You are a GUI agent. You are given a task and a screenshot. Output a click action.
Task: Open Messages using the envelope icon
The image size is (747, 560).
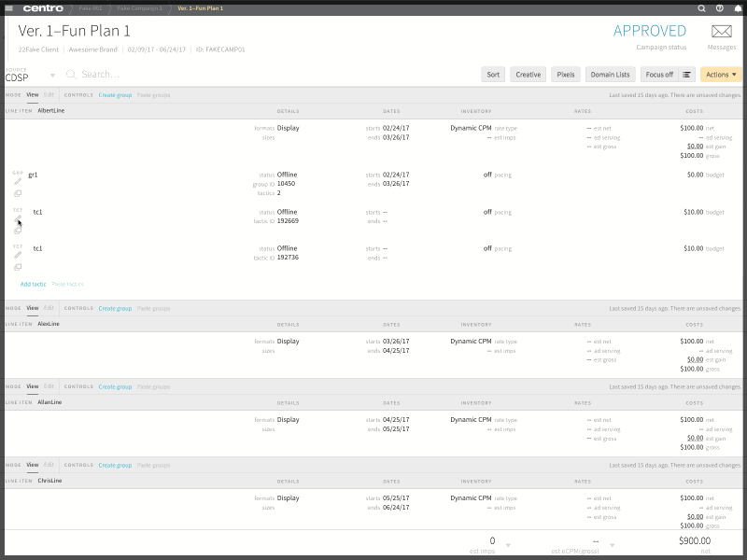pyautogui.click(x=720, y=31)
